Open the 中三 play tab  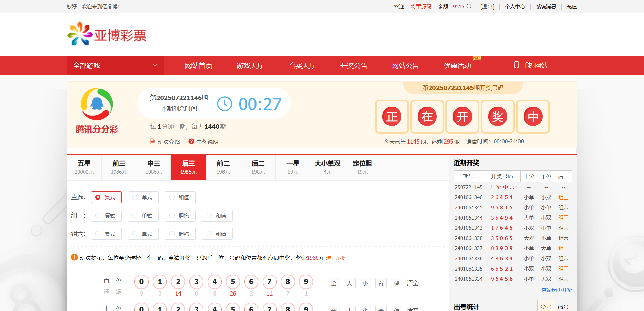click(154, 168)
